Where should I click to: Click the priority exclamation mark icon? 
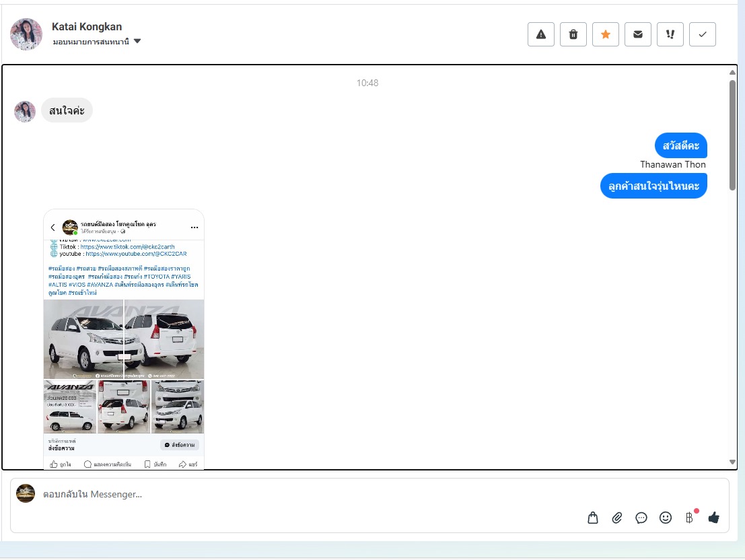pyautogui.click(x=670, y=34)
